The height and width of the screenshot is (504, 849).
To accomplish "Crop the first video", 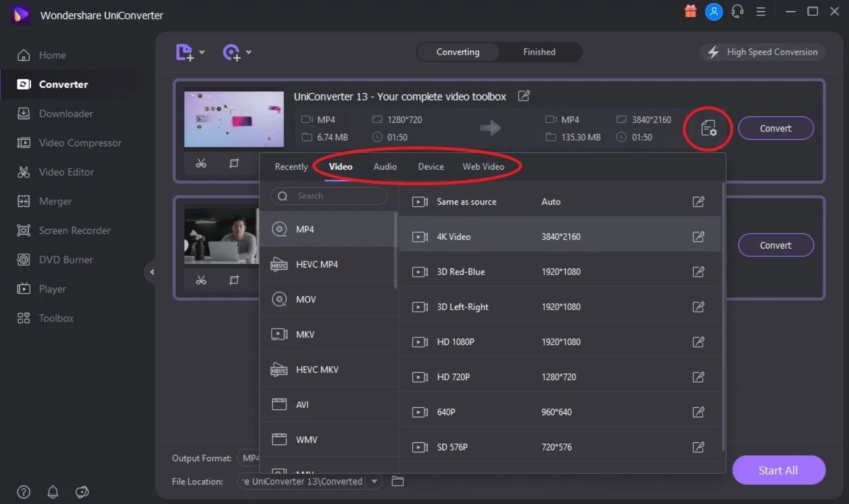I will coord(234,163).
